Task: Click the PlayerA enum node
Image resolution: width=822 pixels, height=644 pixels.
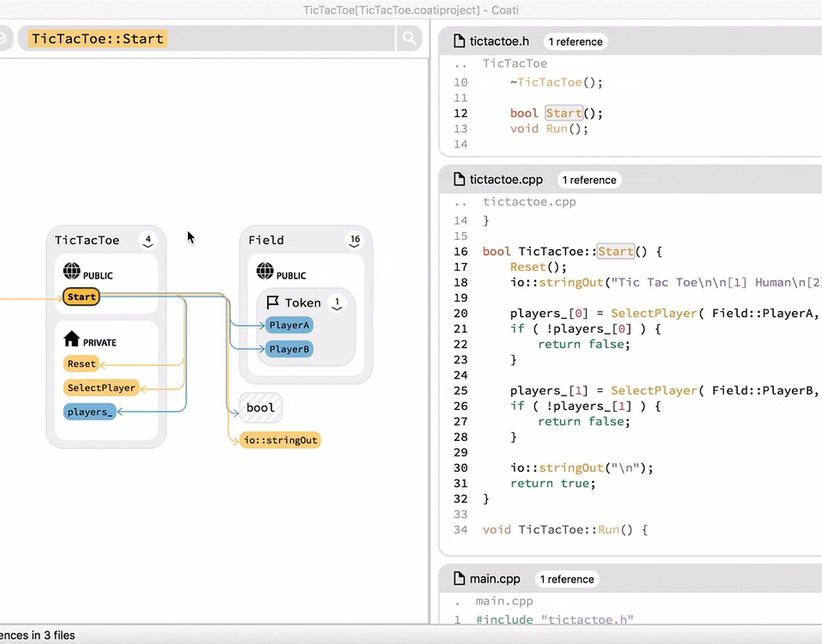Action: tap(289, 325)
